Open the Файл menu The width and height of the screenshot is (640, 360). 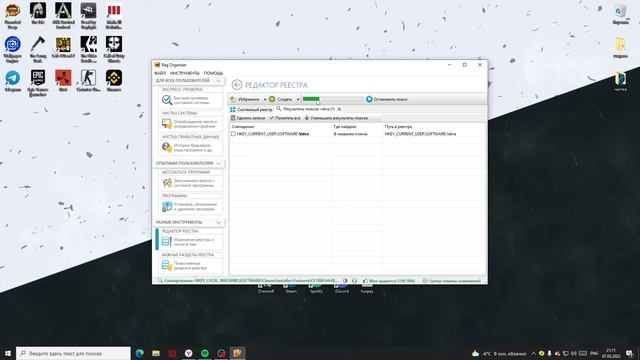point(160,73)
